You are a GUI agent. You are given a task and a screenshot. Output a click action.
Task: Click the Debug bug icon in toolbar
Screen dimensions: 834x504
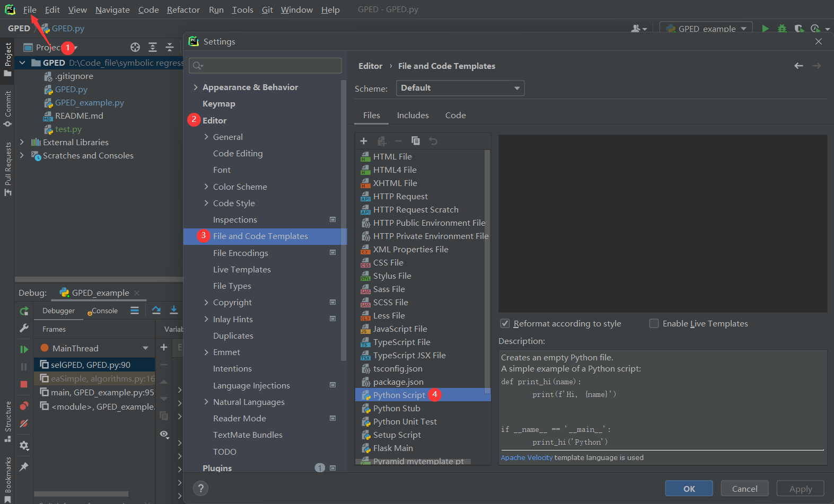coord(782,29)
